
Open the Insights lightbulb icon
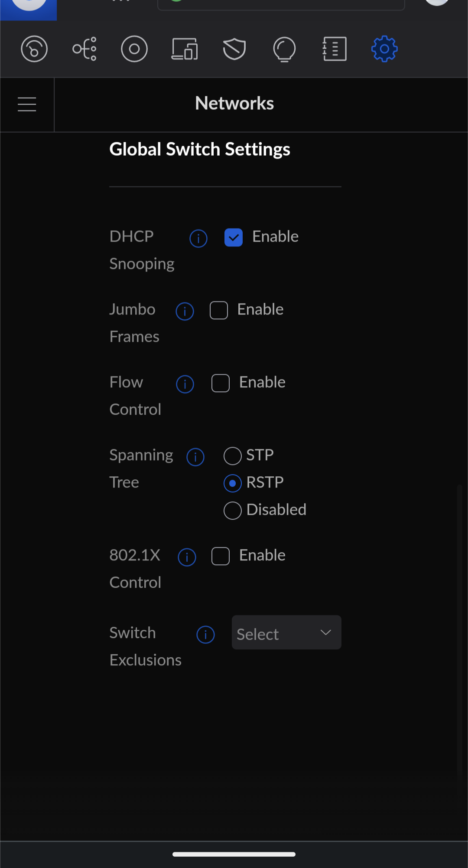point(284,49)
